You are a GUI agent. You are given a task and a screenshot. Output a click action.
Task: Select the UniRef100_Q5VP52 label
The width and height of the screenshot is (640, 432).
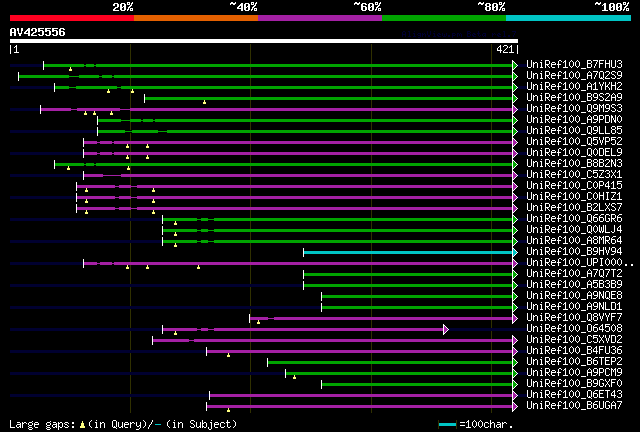(x=574, y=141)
